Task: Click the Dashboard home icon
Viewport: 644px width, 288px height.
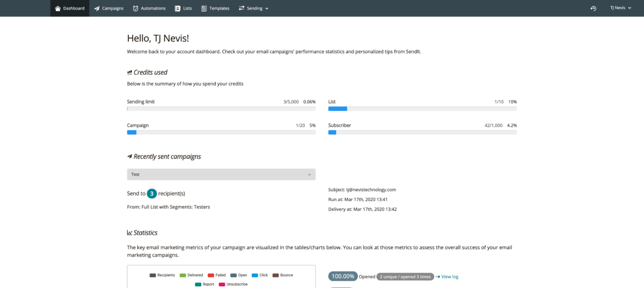Action: tap(58, 9)
